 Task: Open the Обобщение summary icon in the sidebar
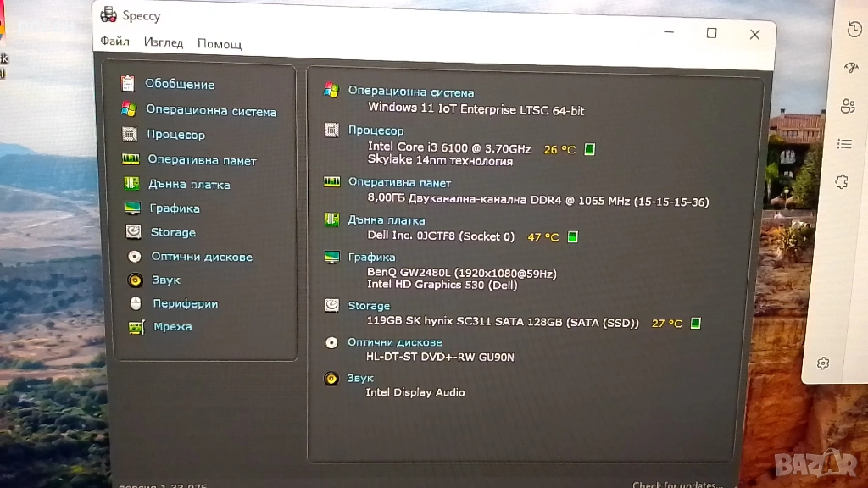[x=128, y=83]
